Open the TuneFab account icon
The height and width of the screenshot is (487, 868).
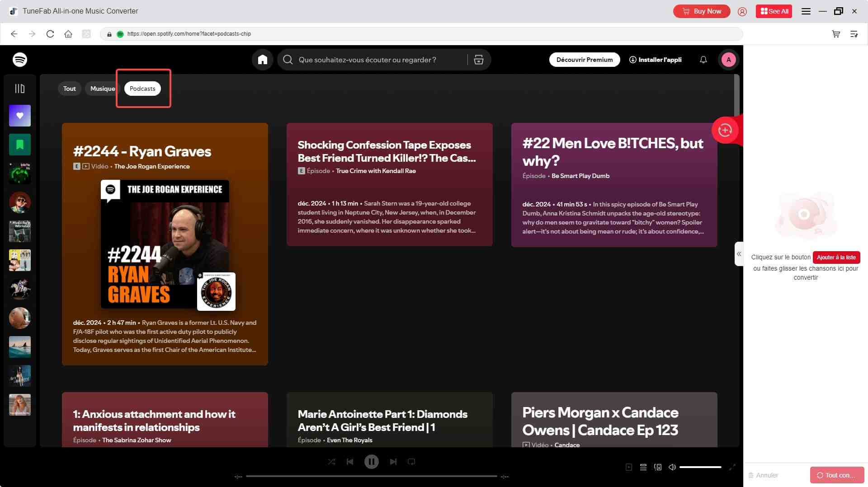tap(742, 11)
